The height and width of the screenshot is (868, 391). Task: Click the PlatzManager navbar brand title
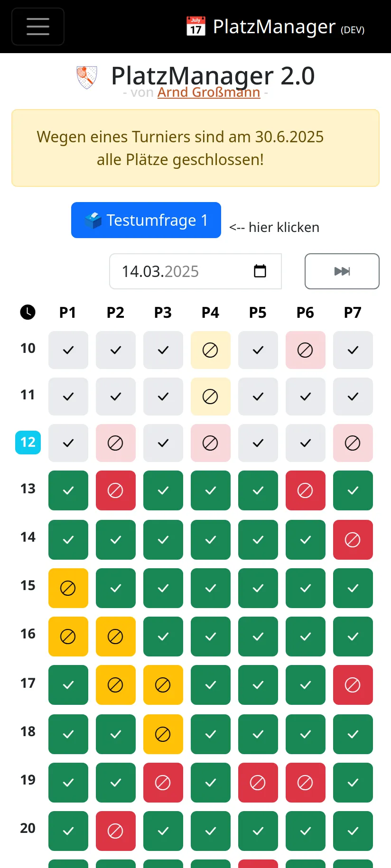pyautogui.click(x=274, y=27)
